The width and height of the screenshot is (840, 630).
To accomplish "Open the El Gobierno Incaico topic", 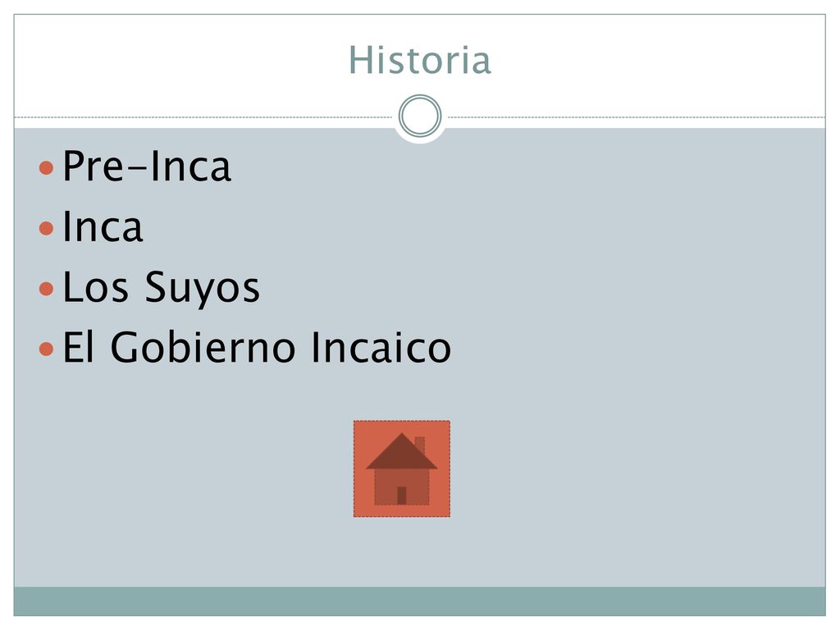I will coord(257,348).
